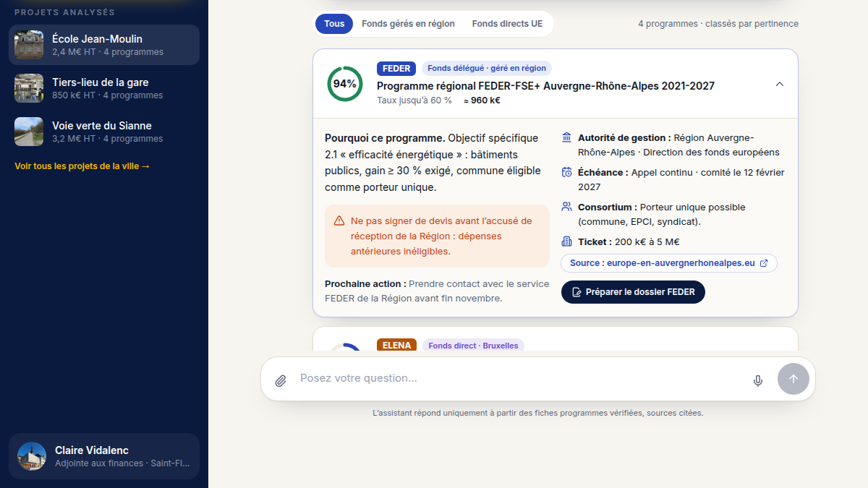Click 'Préparer le dossier FEDER' button

(x=633, y=292)
